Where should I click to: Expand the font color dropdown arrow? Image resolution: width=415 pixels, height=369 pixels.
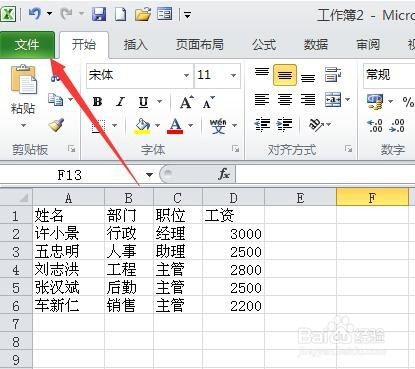[191, 126]
